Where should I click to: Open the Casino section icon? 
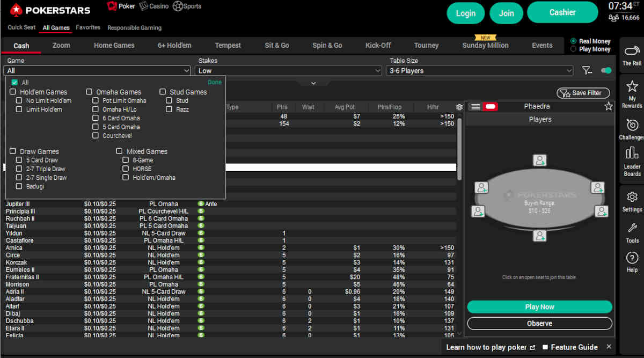coord(144,6)
